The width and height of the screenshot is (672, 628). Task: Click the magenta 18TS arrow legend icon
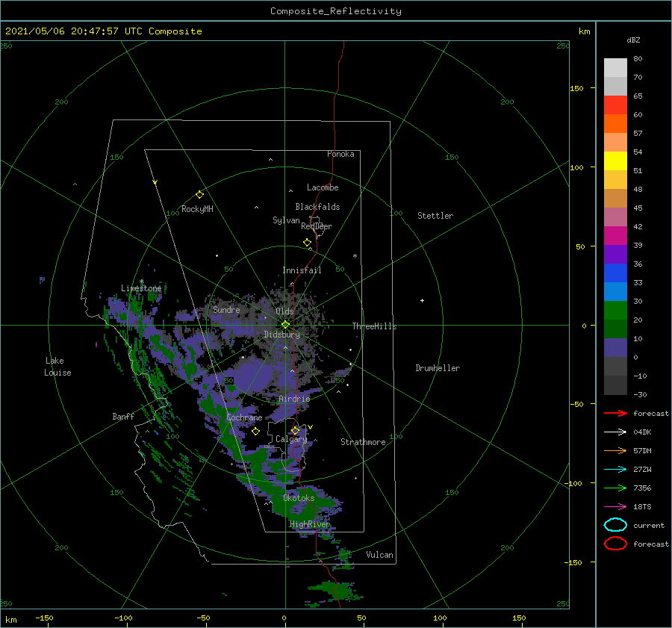tap(615, 507)
